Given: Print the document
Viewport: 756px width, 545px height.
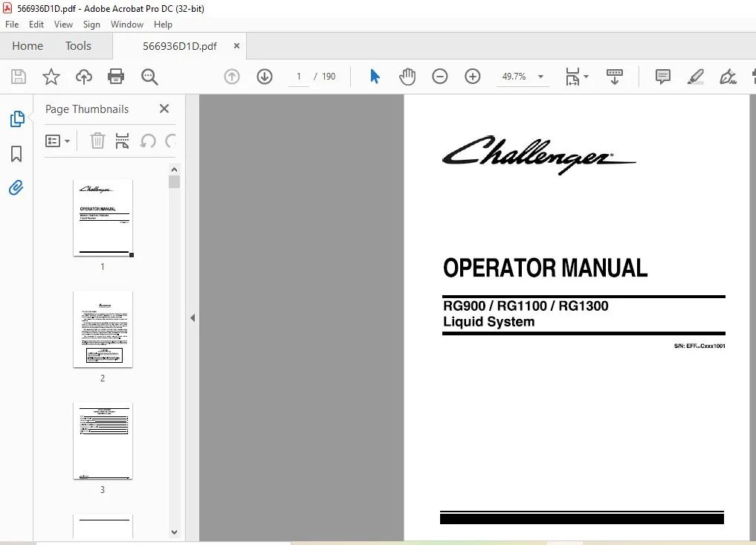Looking at the screenshot, I should point(116,77).
